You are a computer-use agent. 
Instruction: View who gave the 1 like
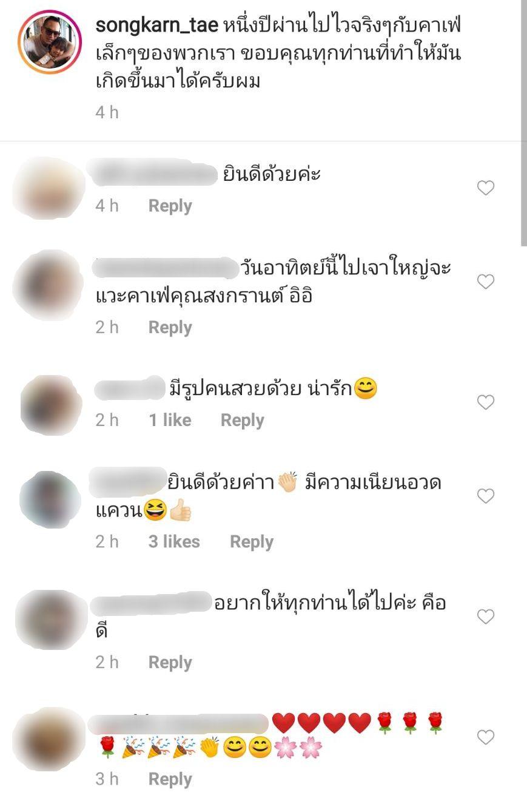[x=170, y=420]
